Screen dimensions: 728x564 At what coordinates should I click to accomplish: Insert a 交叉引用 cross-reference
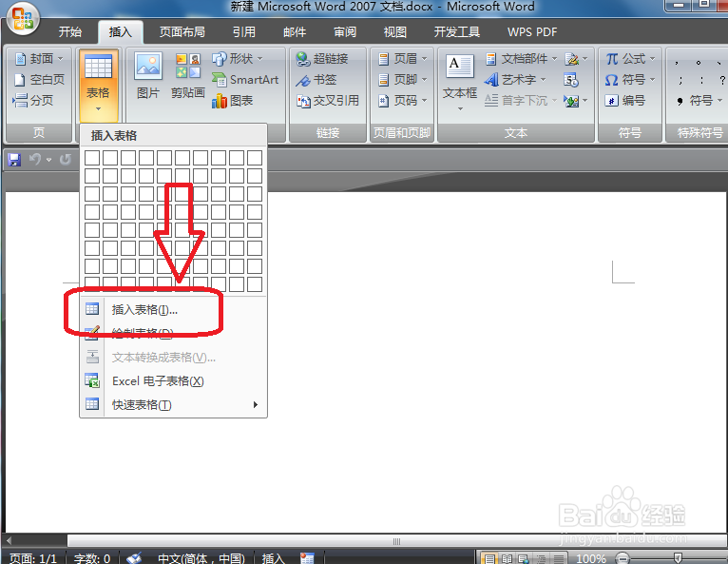[x=328, y=101]
